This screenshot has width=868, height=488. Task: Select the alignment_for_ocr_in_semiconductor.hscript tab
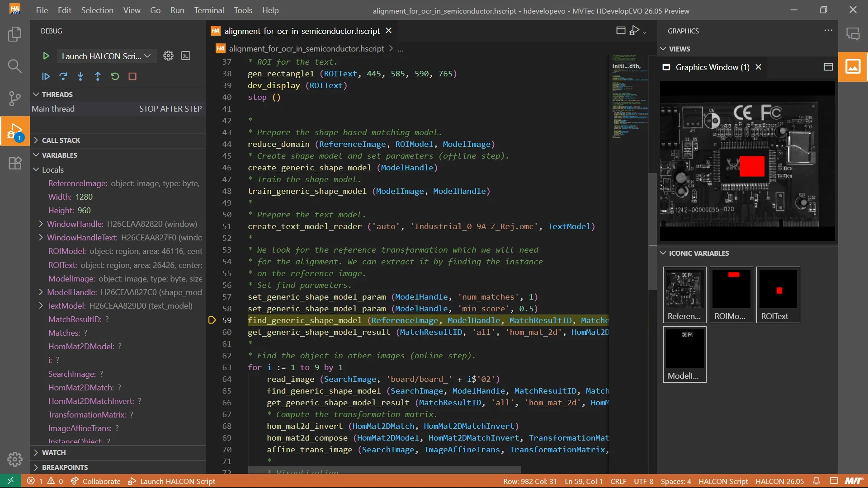[302, 31]
